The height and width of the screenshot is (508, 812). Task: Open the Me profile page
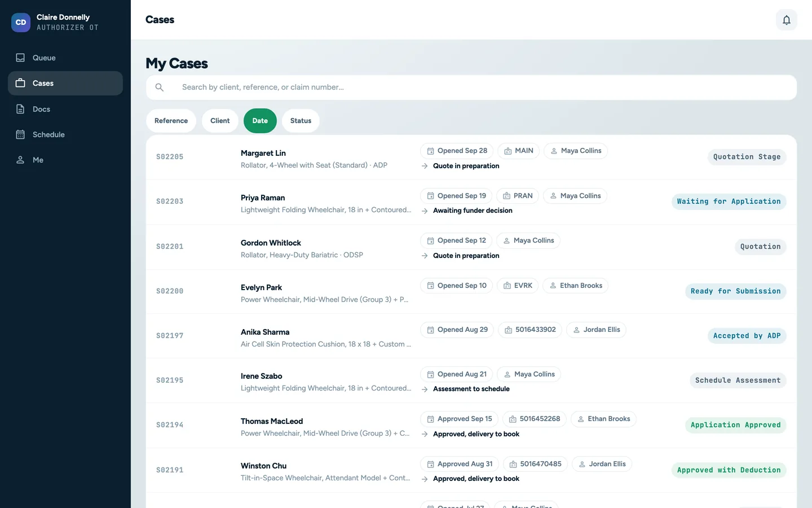coord(65,160)
